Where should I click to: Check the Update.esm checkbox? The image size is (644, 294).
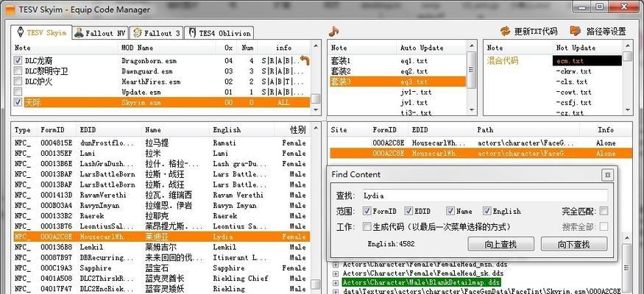tap(18, 92)
